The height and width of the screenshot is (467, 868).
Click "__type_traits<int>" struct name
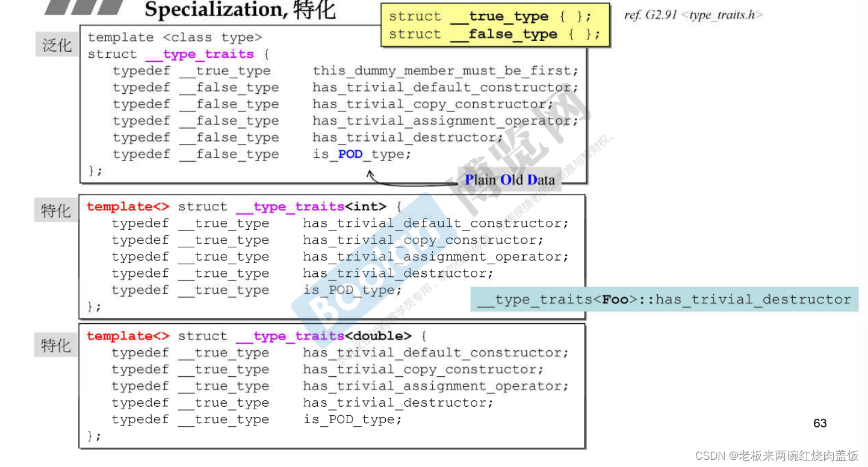311,206
